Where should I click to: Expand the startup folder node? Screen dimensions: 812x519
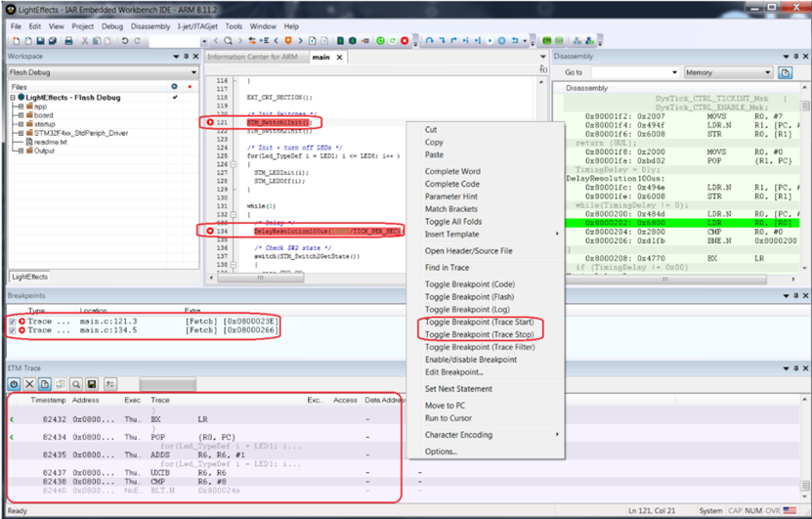(21, 124)
